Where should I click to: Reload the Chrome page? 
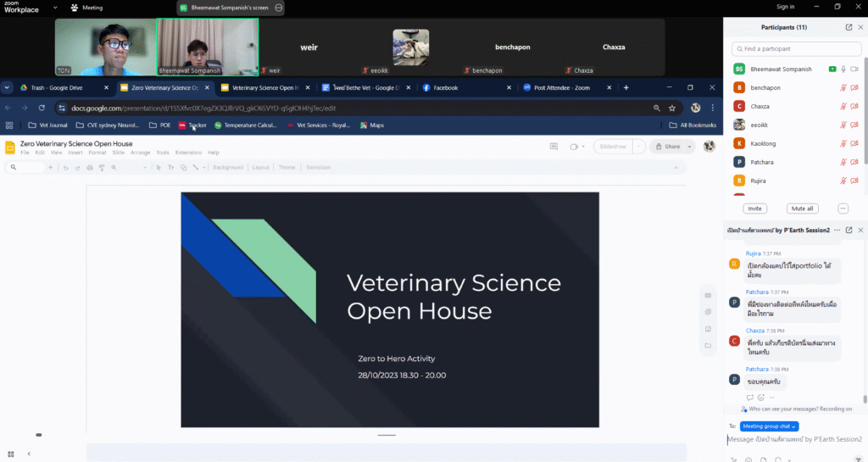click(42, 109)
